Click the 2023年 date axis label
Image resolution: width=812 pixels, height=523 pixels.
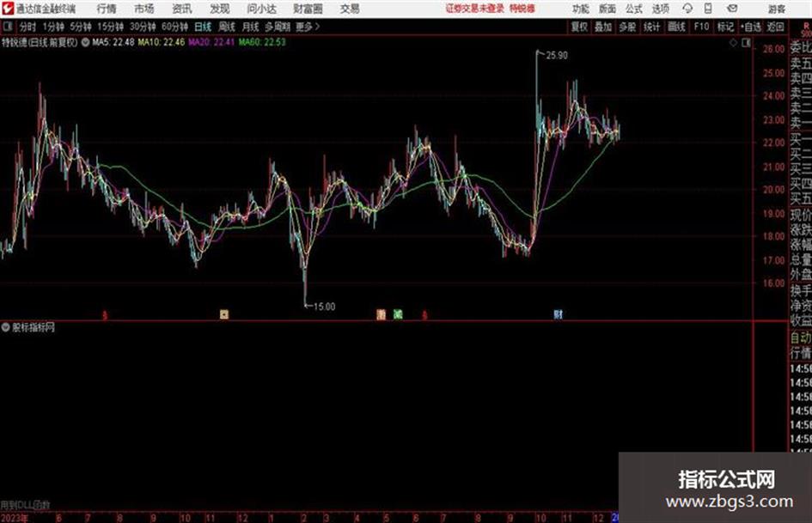[x=15, y=518]
